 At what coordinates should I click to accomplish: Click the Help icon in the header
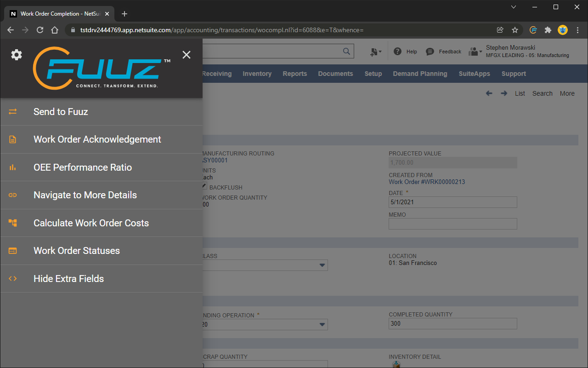coord(398,51)
